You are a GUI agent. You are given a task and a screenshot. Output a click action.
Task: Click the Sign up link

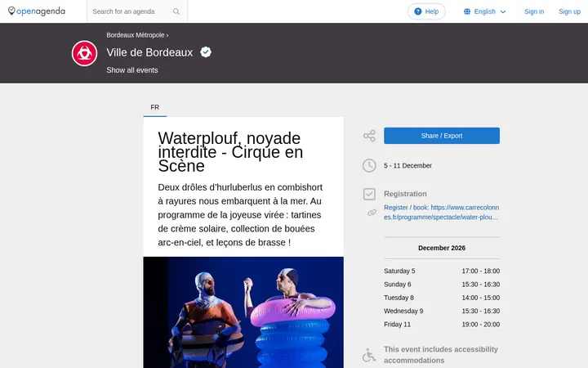[x=569, y=11]
